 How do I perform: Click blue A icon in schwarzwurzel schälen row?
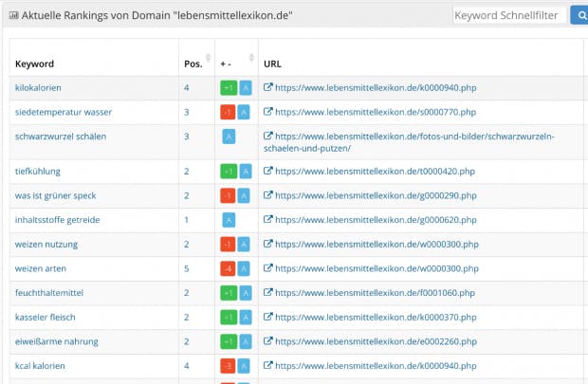pos(229,137)
